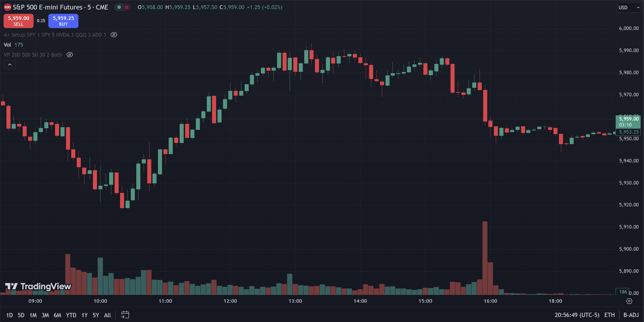Screen dimensions: 644x322
Task: Click the BUY 5,959.25 button
Action: tap(63, 21)
